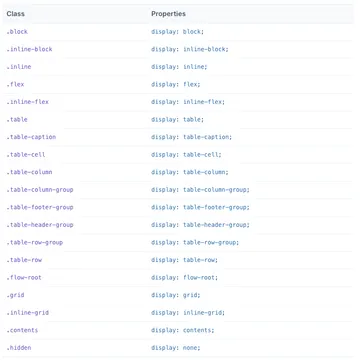360x361 pixels.
Task: Select the .inline-block class cell
Action: 29,49
